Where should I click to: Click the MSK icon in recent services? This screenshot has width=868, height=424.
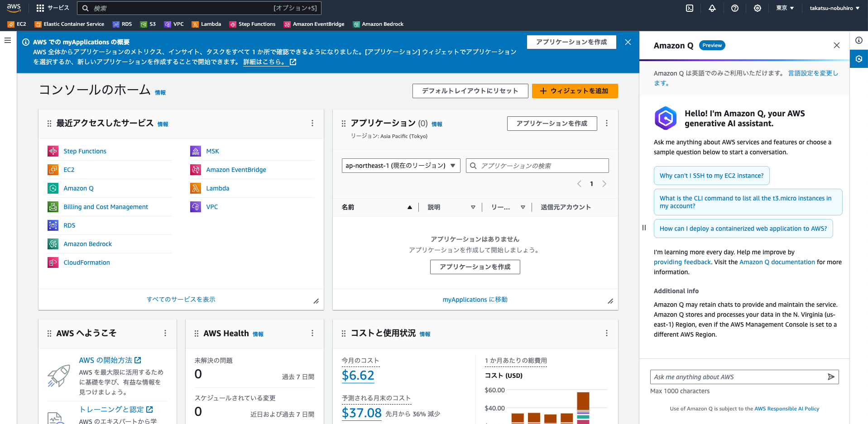click(196, 151)
